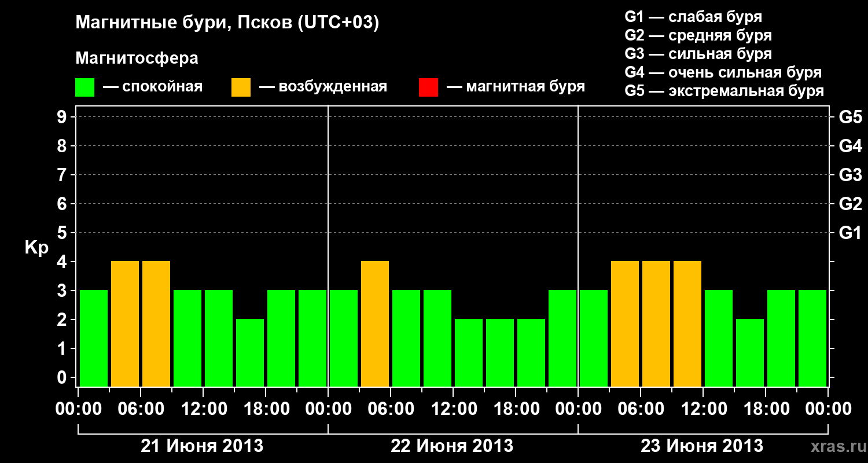The height and width of the screenshot is (463, 868).
Task: Click the 22 Июня 21:00–00:00 green bar
Action: click(562, 338)
